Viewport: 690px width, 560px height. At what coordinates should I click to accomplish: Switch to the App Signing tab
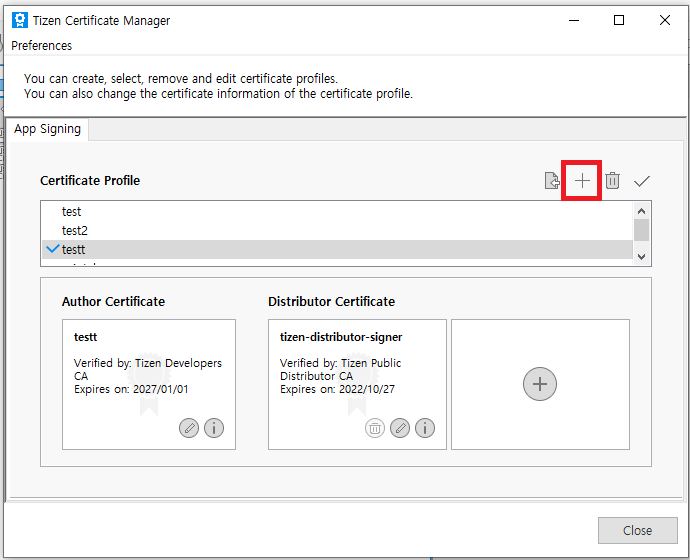point(47,129)
